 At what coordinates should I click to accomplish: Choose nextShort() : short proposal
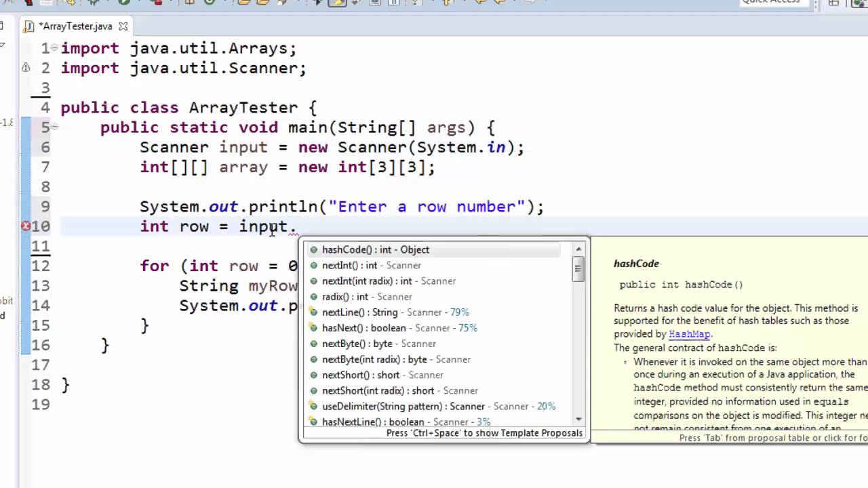[x=434, y=375]
